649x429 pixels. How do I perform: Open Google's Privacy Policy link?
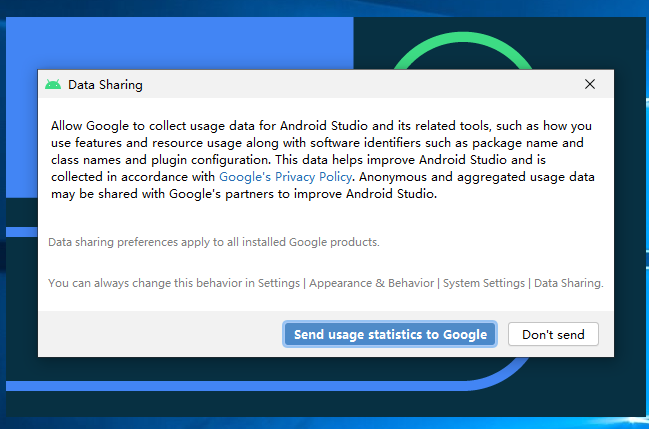286,177
